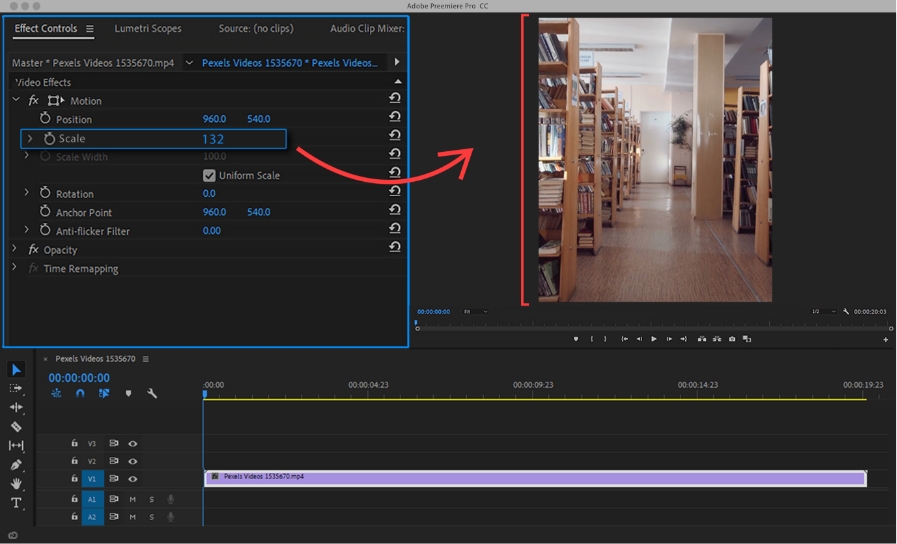Collapse the Motion effect section
This screenshot has width=897, height=544.
(15, 100)
